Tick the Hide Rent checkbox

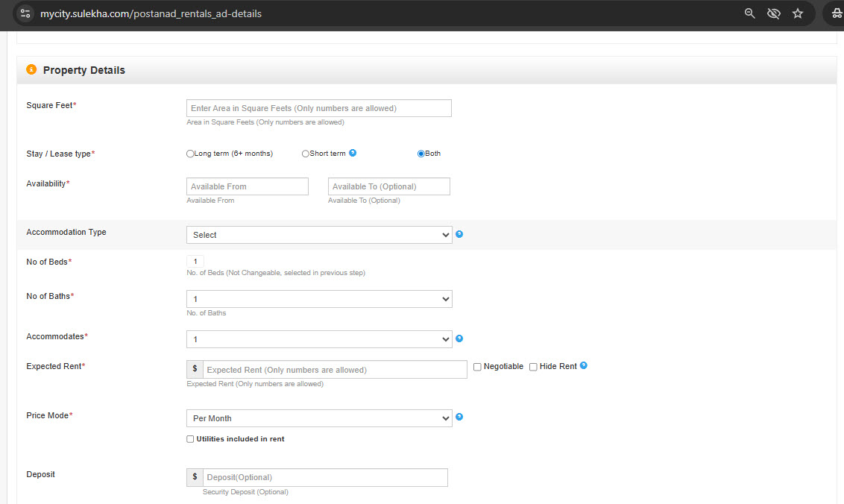533,367
